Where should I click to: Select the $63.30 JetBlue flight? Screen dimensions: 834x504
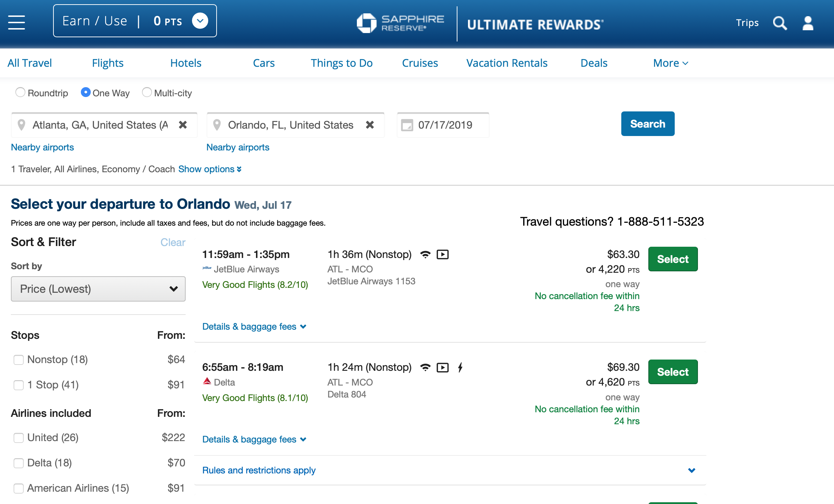click(673, 259)
